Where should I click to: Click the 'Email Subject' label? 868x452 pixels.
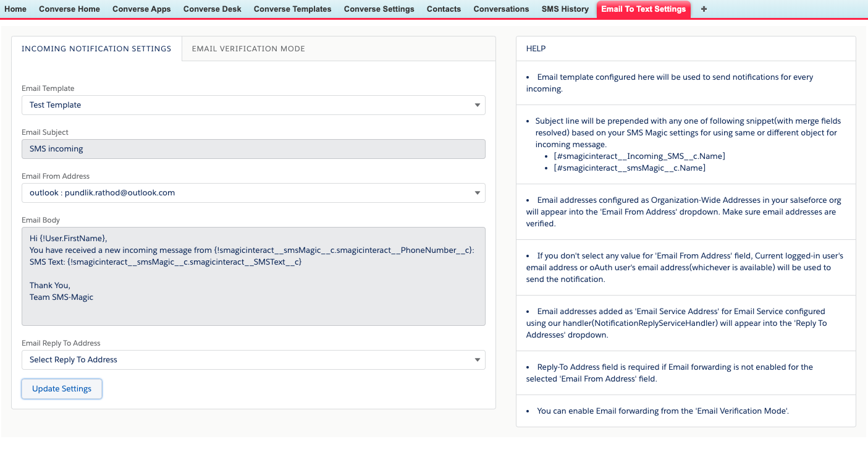[45, 132]
